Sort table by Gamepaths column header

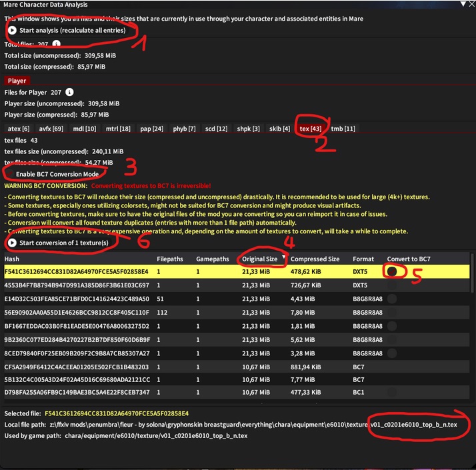coord(213,259)
